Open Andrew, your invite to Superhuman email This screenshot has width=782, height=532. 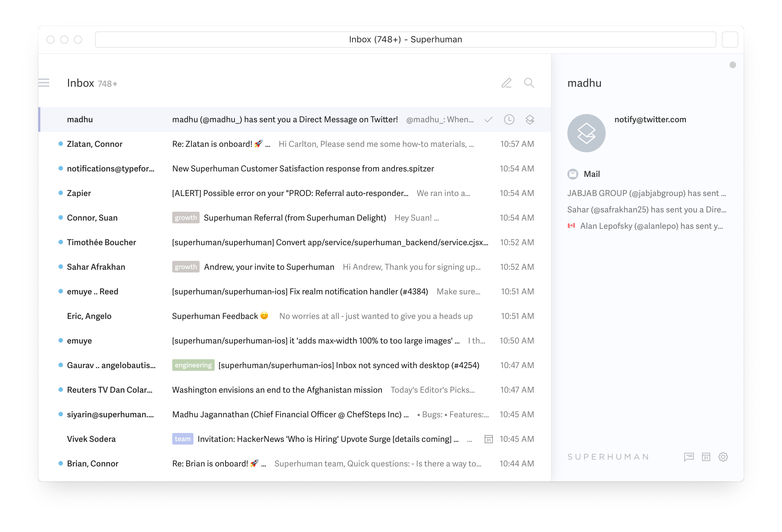tap(295, 267)
